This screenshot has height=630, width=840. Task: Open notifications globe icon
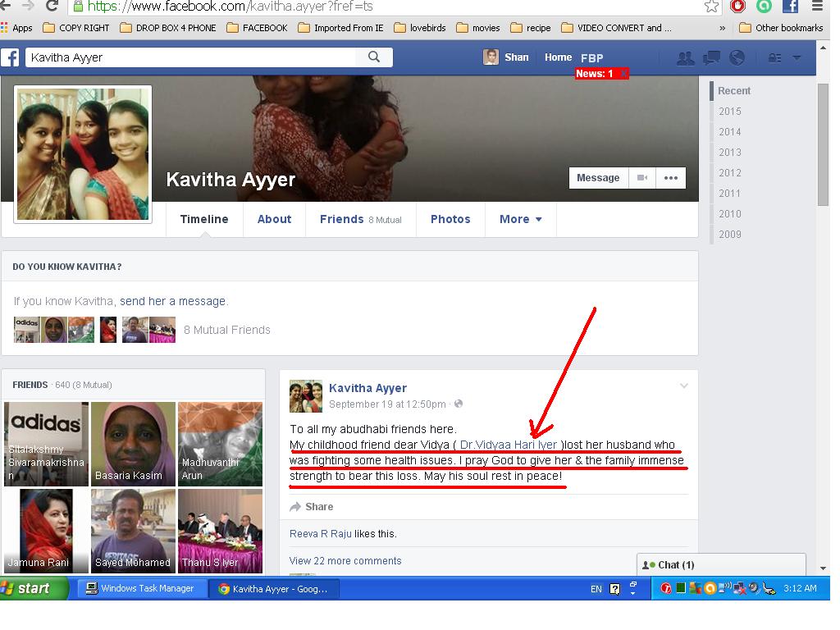(x=737, y=58)
